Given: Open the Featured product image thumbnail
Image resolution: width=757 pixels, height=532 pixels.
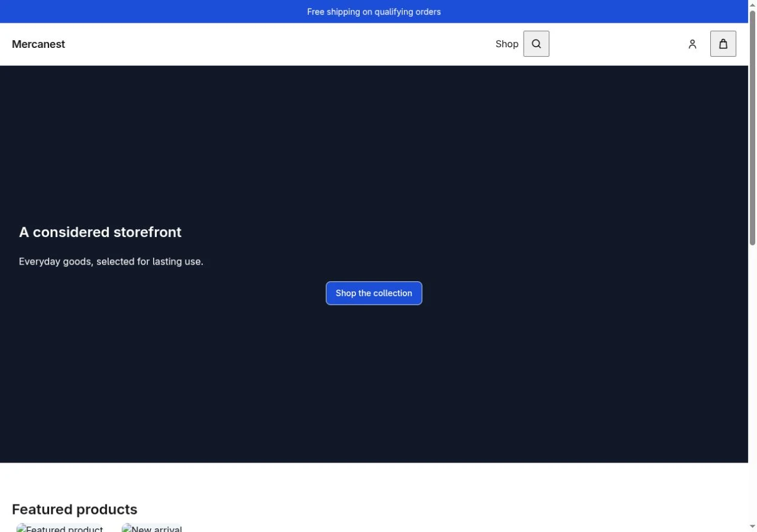Looking at the screenshot, I should pos(59,528).
